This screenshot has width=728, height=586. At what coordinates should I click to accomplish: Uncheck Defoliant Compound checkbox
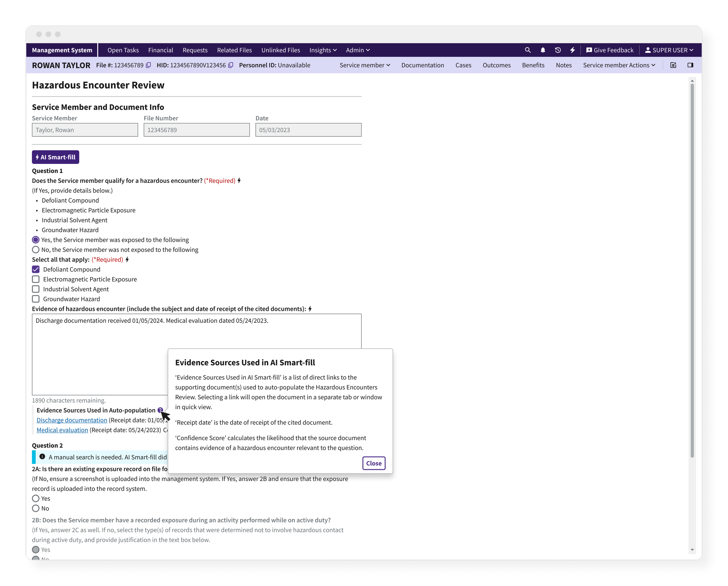36,269
